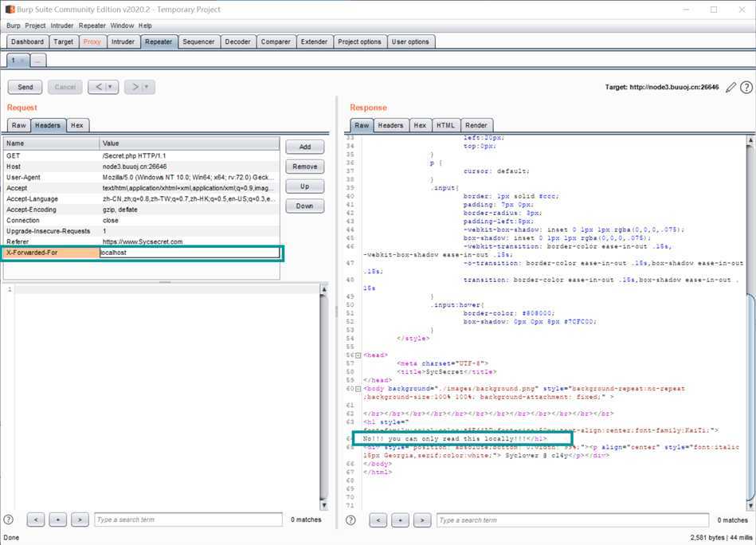
Task: Switch to the Sequencer tab
Action: click(198, 42)
